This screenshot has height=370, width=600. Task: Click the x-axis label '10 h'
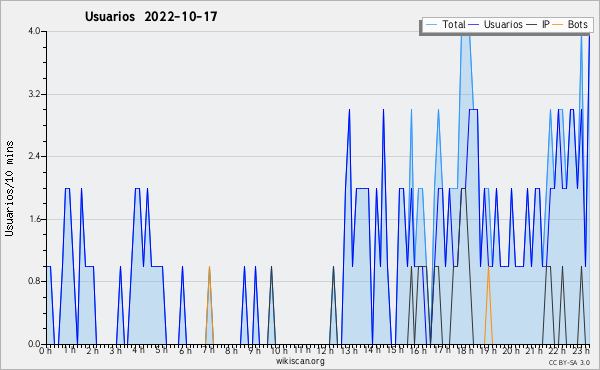(279, 351)
